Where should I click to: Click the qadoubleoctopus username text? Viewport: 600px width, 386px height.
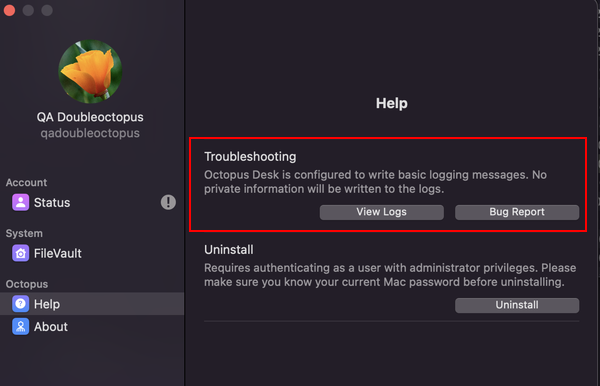(x=90, y=133)
